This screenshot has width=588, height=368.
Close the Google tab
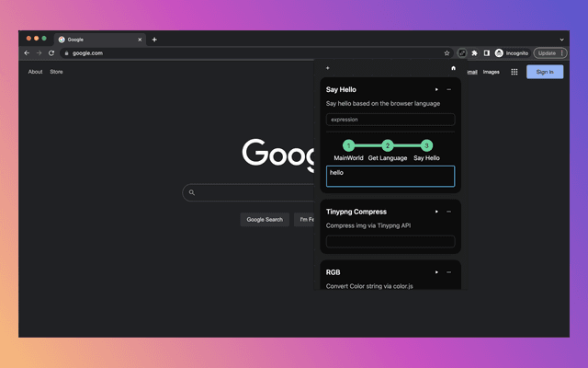point(140,40)
